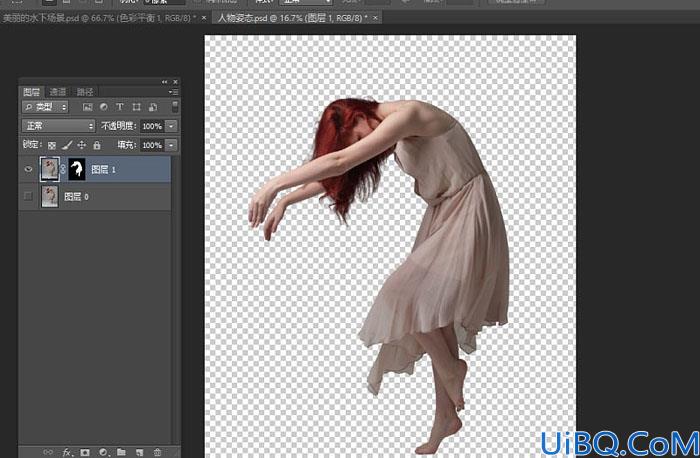Select the 图层 1 layer mask thumbnail
The height and width of the screenshot is (458, 700).
(77, 169)
